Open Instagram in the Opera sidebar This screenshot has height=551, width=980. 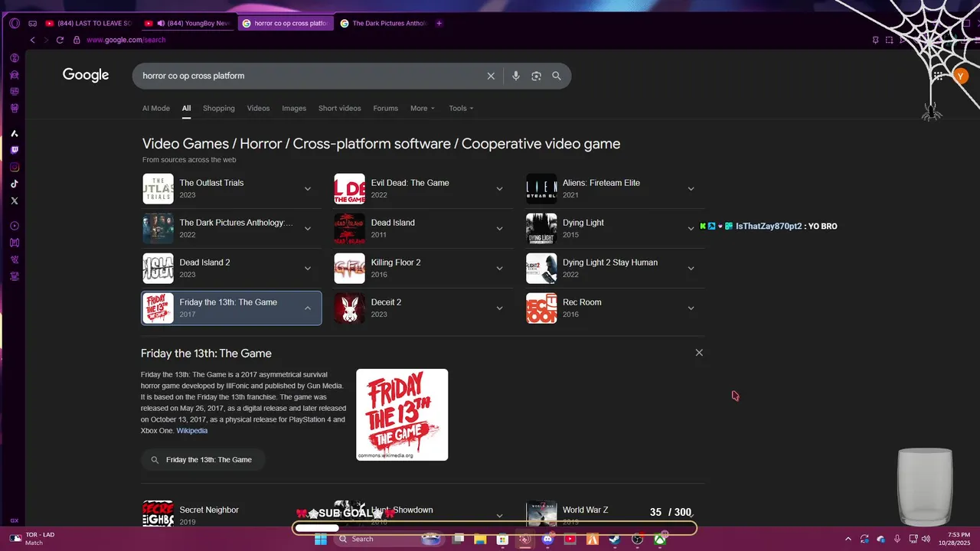15,167
